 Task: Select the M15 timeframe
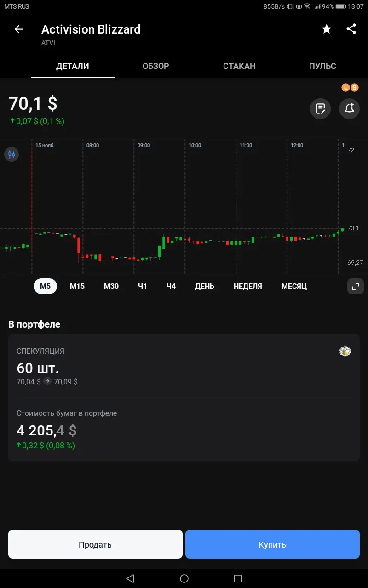(77, 286)
